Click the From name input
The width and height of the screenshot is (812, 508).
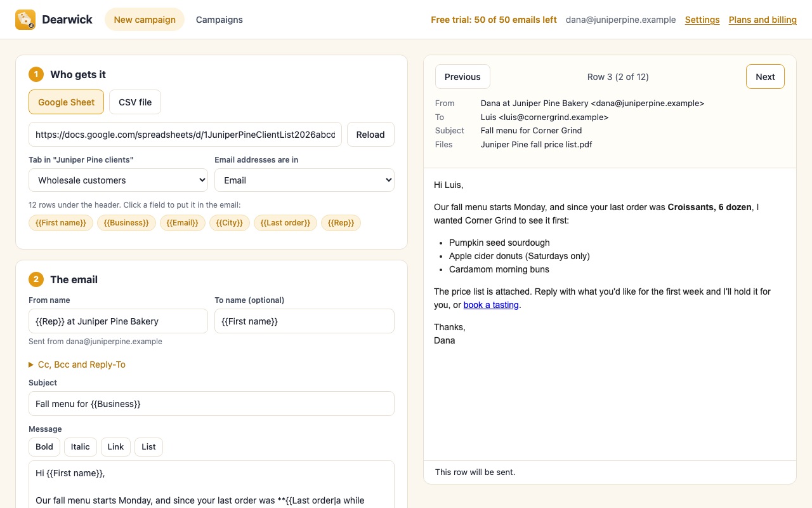pyautogui.click(x=118, y=321)
